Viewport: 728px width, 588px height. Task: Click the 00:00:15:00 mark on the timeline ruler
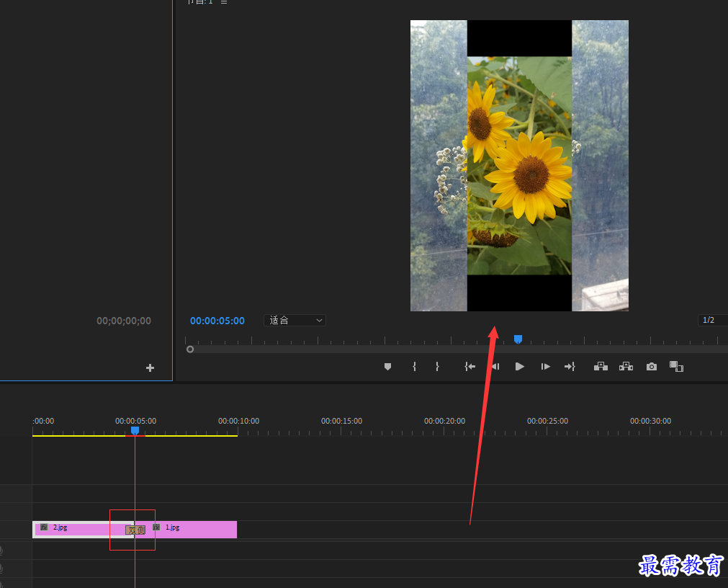click(342, 422)
